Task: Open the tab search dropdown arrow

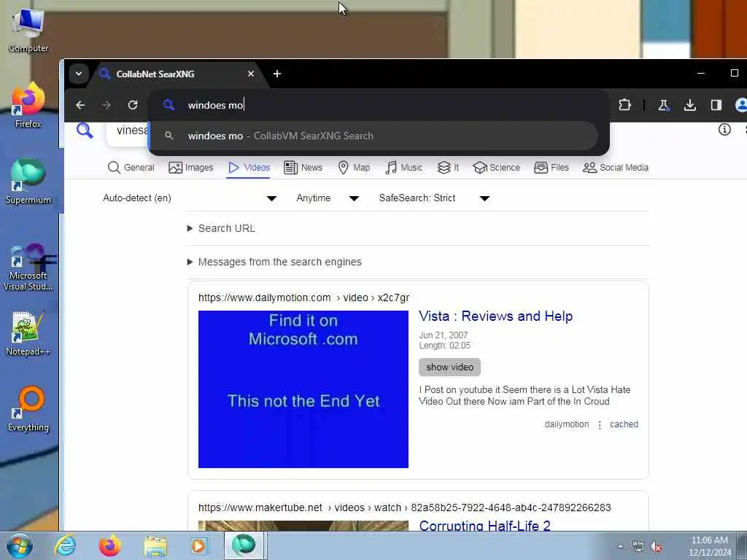Action: [79, 74]
